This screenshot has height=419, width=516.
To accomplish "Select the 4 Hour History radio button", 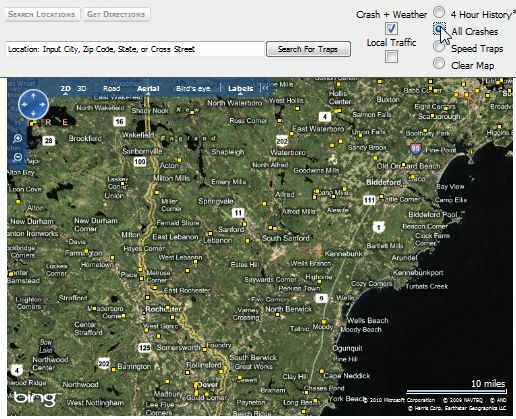I will (439, 12).
